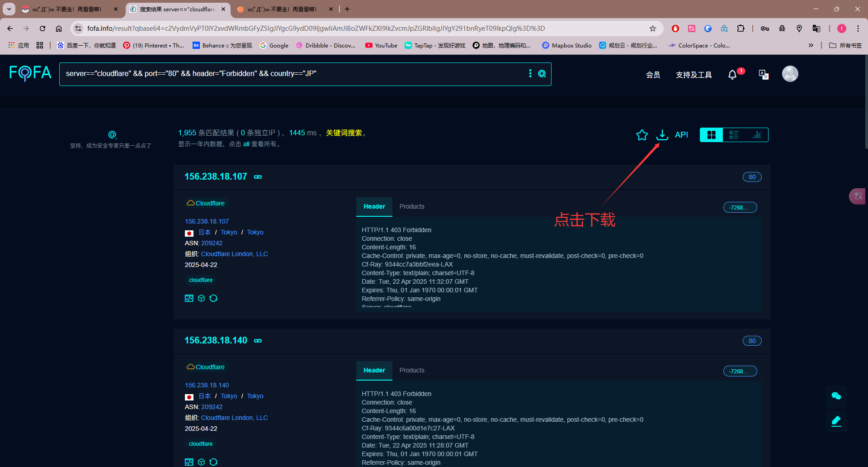This screenshot has height=467, width=868.
Task: Expand hidden bookmarks overflow chevron
Action: tap(811, 45)
